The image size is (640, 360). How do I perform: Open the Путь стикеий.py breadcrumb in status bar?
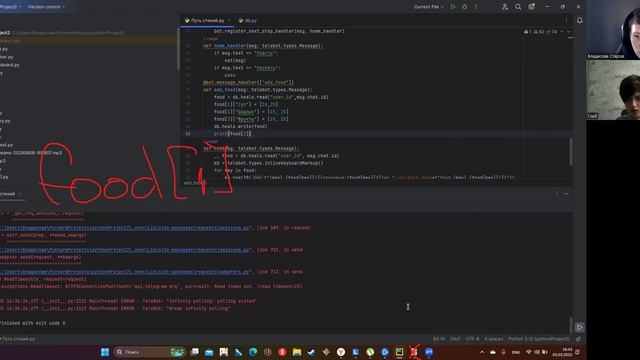(x=18, y=339)
